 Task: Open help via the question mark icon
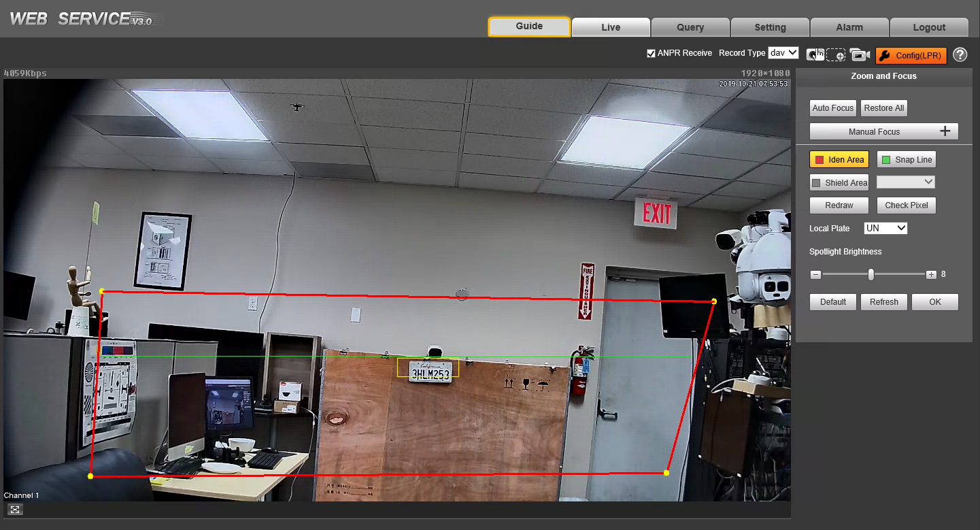(960, 55)
